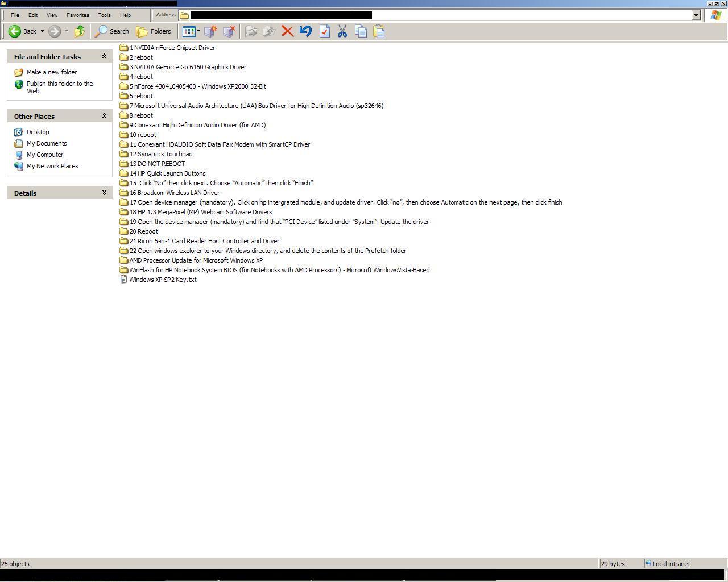Open the Search pane
728x582 pixels.
click(x=112, y=31)
